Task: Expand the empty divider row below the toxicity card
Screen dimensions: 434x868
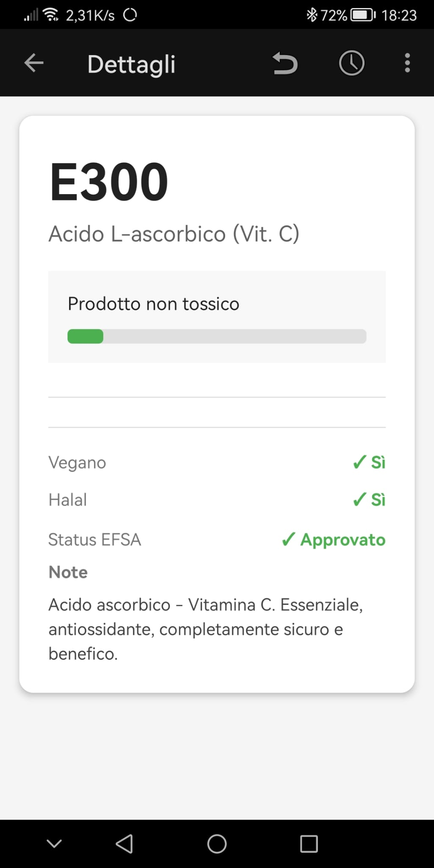Action: (x=217, y=411)
